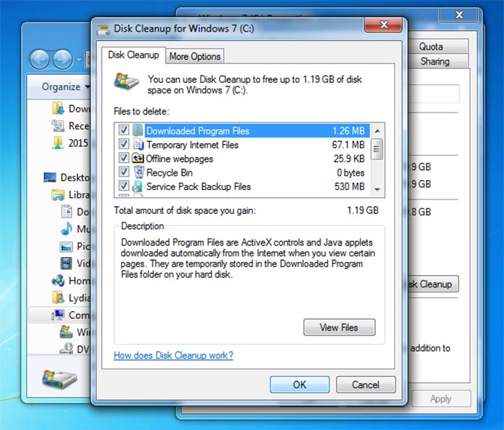Click the Disk Cleanup title bar icon
This screenshot has height=430, width=504.
103,30
